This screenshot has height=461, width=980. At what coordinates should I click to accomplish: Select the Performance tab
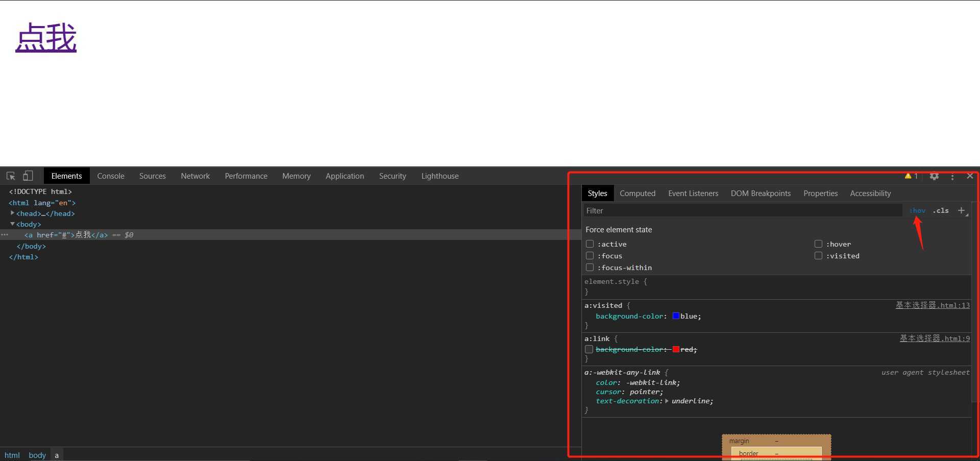(x=246, y=176)
